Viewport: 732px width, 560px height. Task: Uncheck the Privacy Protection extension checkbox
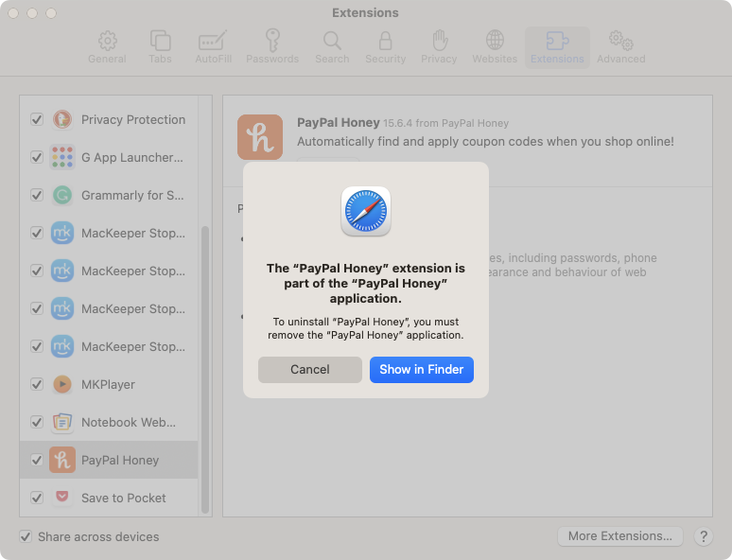(37, 119)
